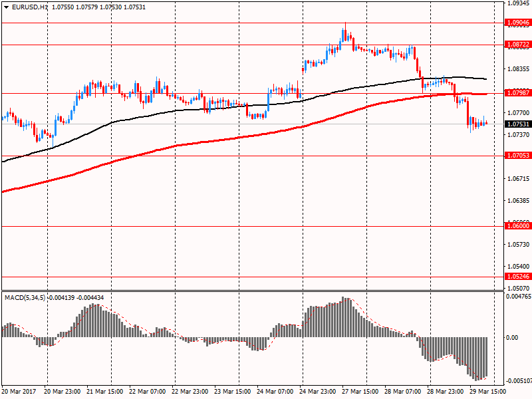Select the 1.09046 red price level label

(x=518, y=23)
